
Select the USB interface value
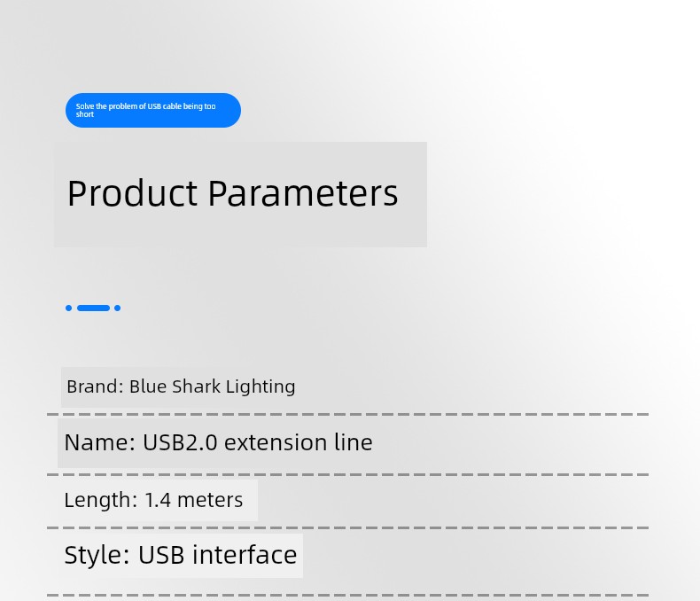click(217, 555)
